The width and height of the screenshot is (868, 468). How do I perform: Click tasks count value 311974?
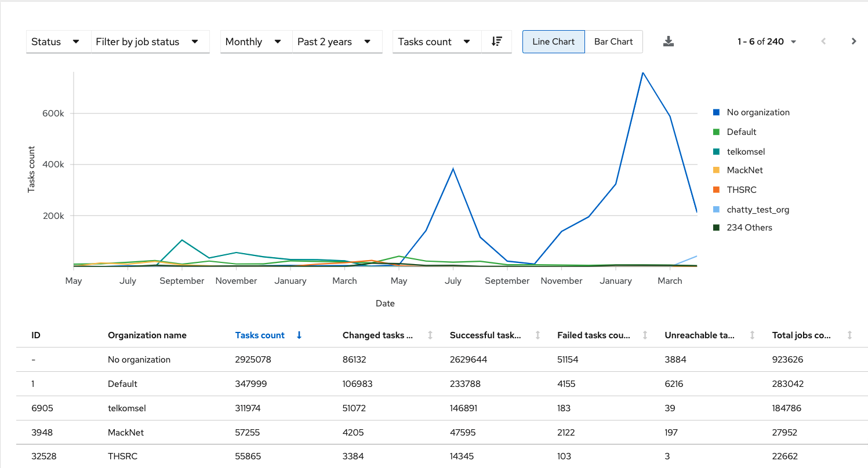tap(248, 408)
